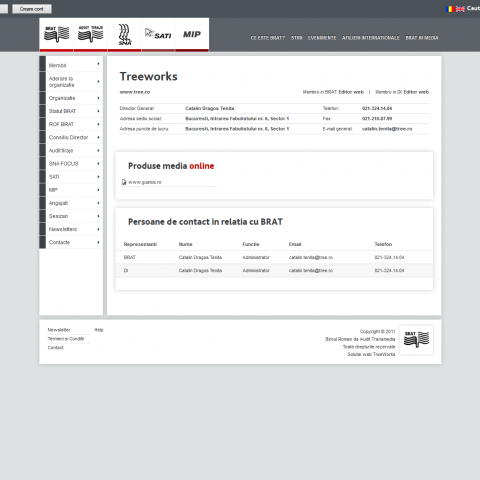Open the BRAT IN MEDIA menu item

click(x=422, y=38)
